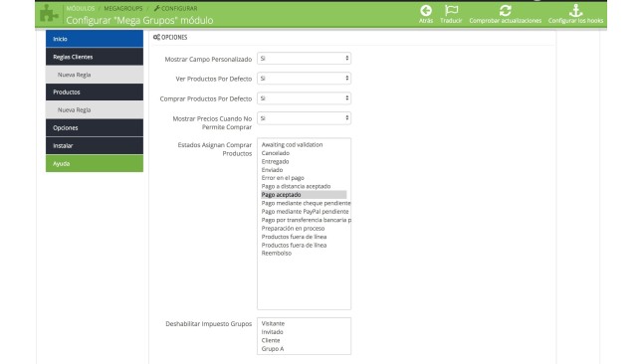Select Visitante in Deshabilitar Impuesto Grupos

[x=273, y=323]
